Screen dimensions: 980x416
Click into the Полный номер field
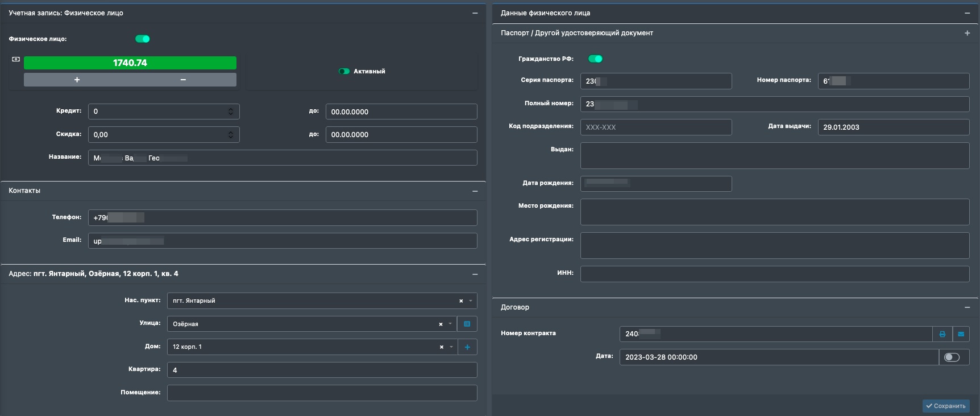775,104
